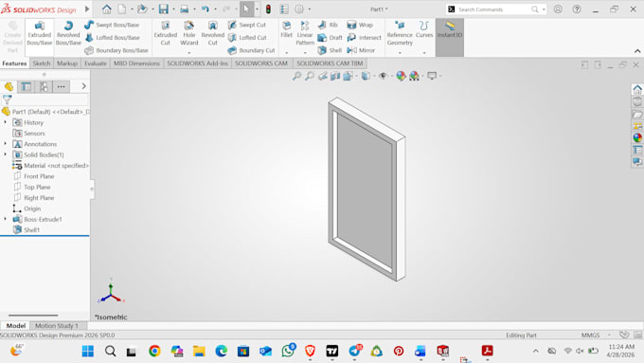Open the Linear Pattern dropdown arrow
Screen dimensions: 644x363
pyautogui.click(x=305, y=53)
